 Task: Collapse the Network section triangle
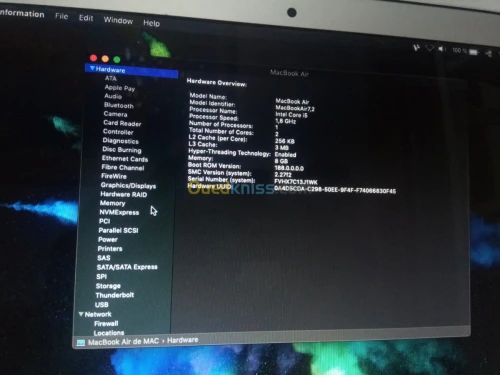click(81, 314)
